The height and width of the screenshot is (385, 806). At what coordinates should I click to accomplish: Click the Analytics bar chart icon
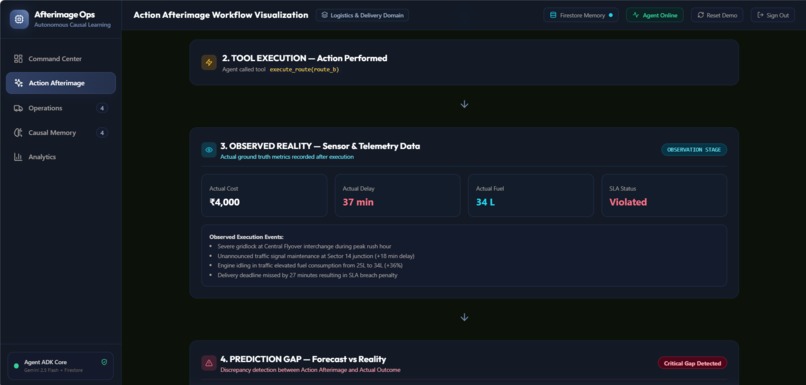(19, 157)
